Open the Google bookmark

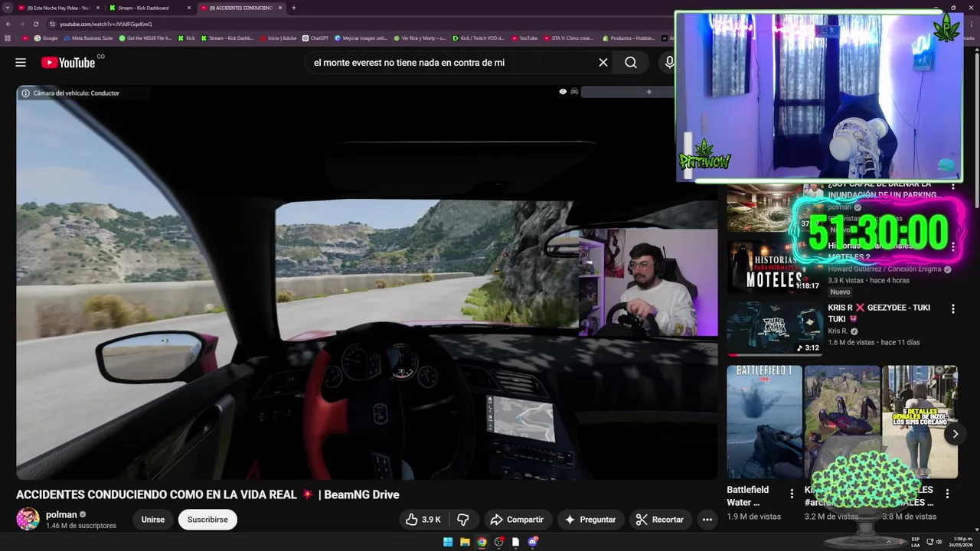pyautogui.click(x=45, y=37)
